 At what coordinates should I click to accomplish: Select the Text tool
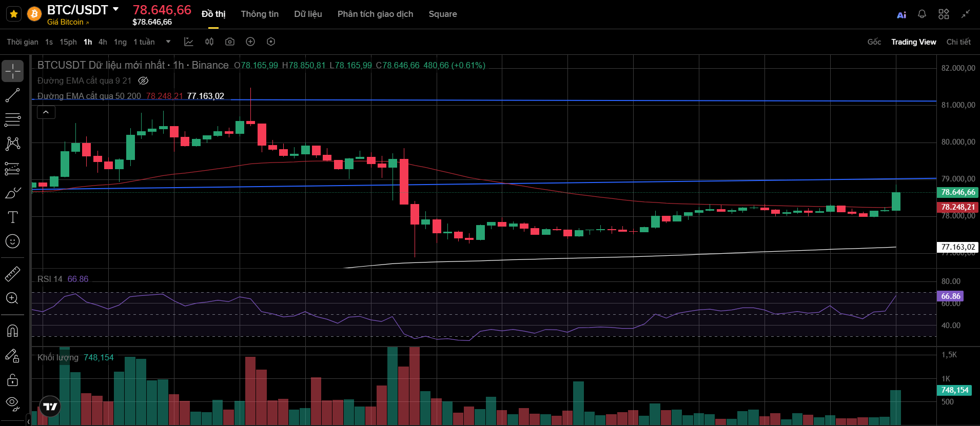[x=13, y=217]
